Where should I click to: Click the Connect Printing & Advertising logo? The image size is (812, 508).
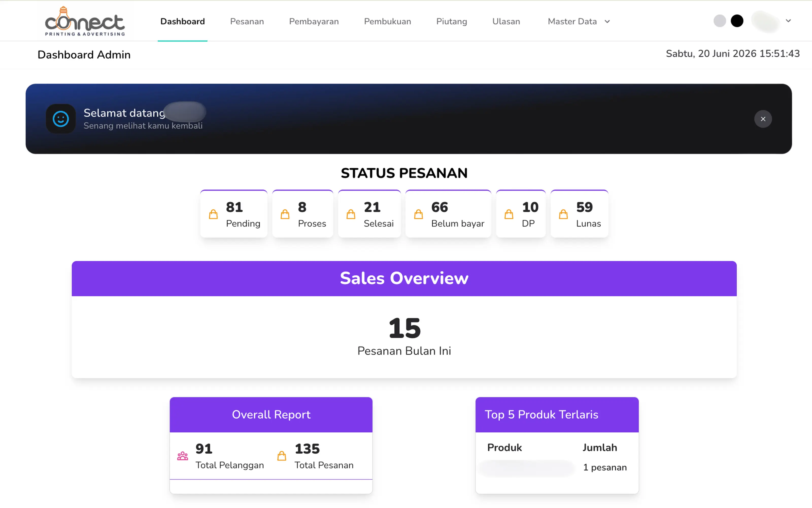[x=85, y=21]
